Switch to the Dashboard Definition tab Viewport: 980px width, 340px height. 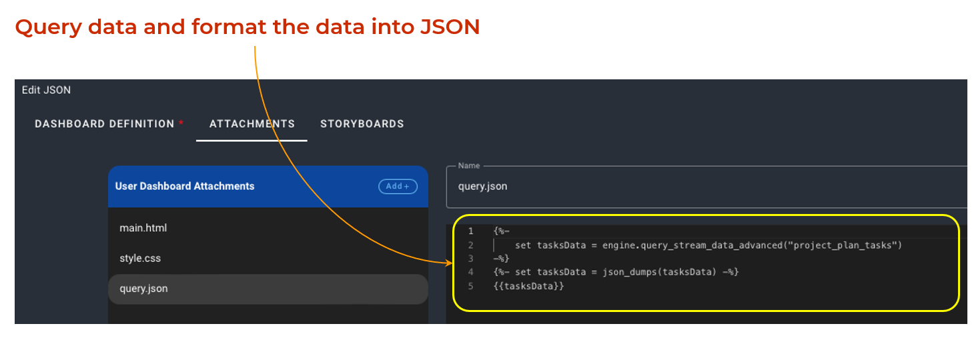pyautogui.click(x=105, y=124)
